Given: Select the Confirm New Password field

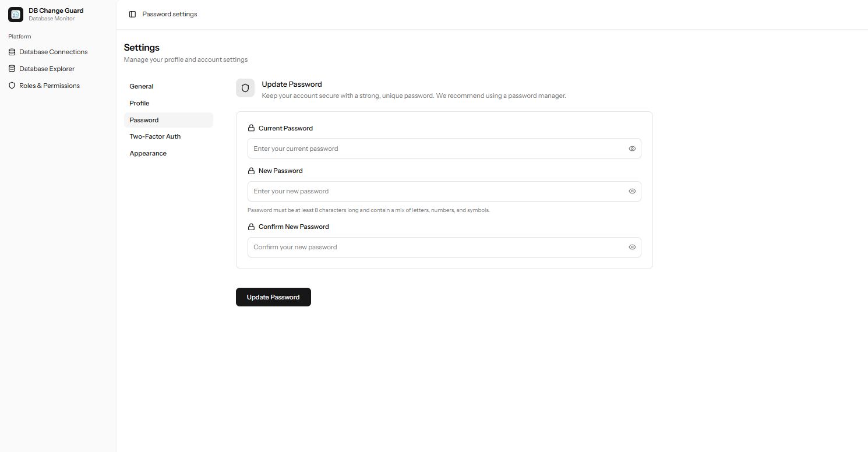Looking at the screenshot, I should [x=437, y=247].
